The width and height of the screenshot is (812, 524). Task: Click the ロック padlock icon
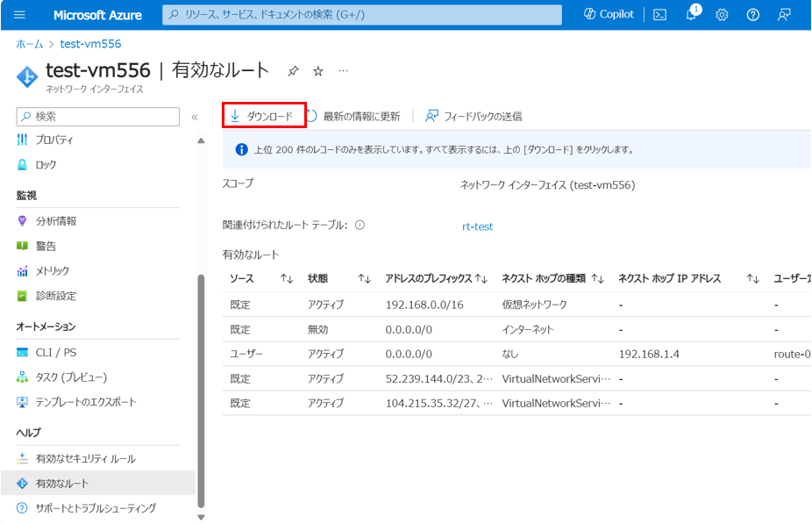pos(22,165)
